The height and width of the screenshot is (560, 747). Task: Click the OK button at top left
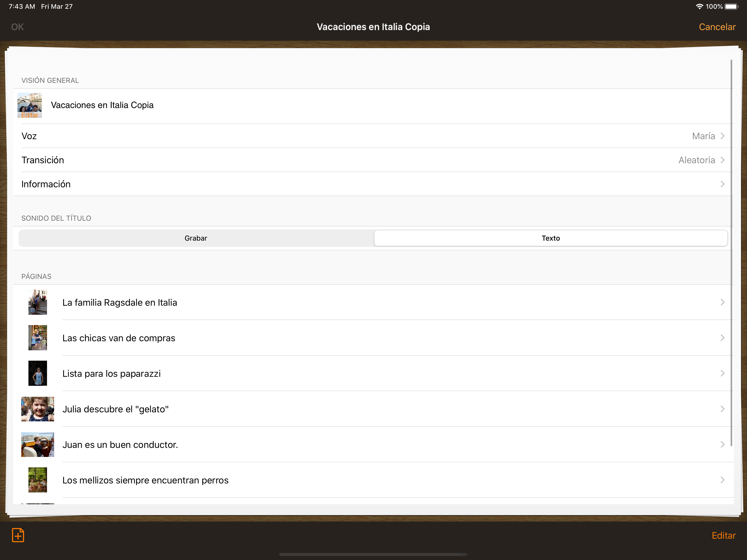coord(17,27)
